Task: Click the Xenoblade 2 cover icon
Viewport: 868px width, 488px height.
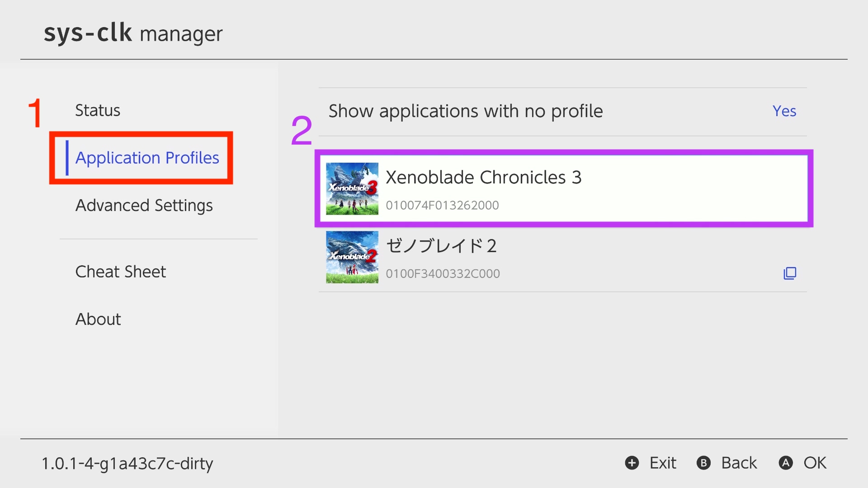Action: pyautogui.click(x=352, y=257)
